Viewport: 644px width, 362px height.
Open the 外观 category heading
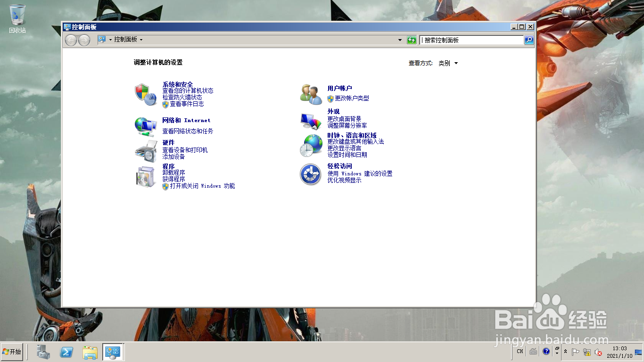click(333, 112)
